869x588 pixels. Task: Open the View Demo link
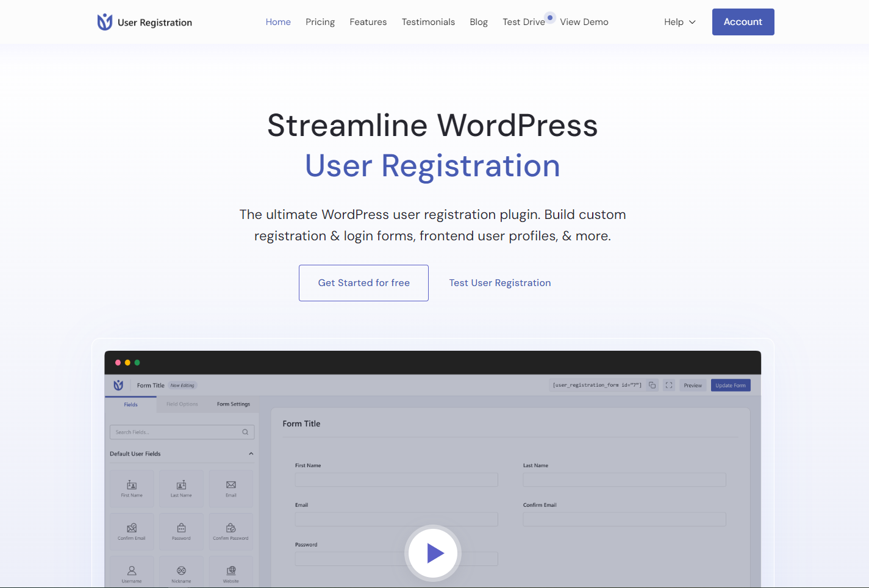[x=584, y=22]
